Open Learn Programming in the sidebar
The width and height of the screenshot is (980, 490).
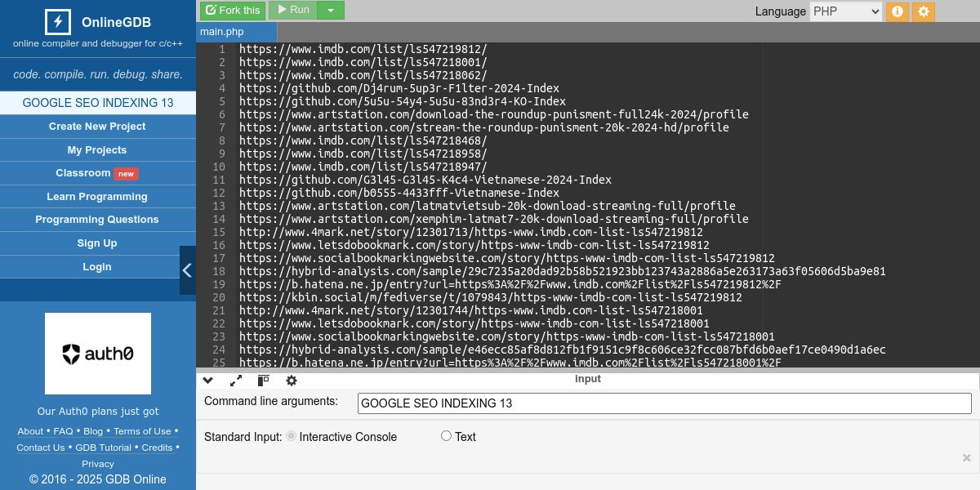(x=97, y=197)
